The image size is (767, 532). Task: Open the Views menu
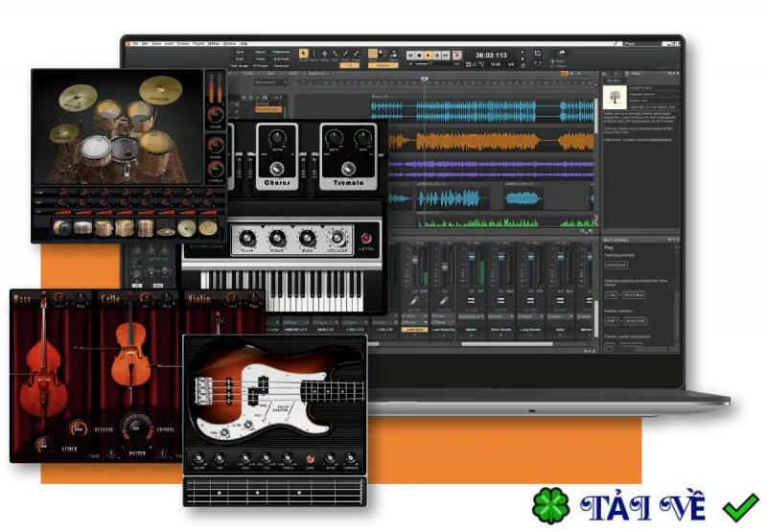156,43
